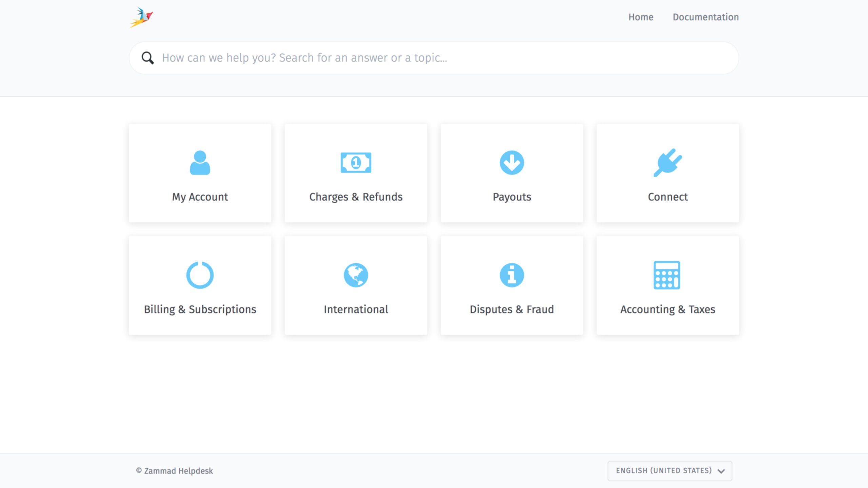
Task: Click the My Account person icon
Action: pyautogui.click(x=200, y=163)
